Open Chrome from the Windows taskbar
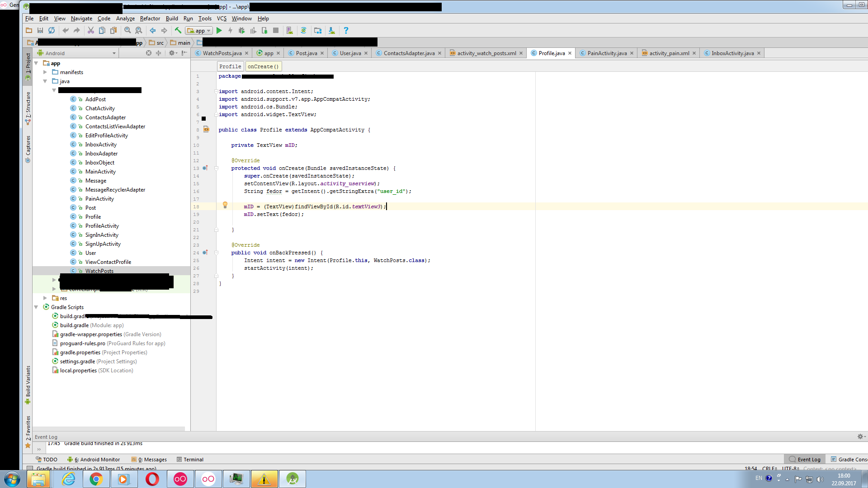 click(96, 479)
